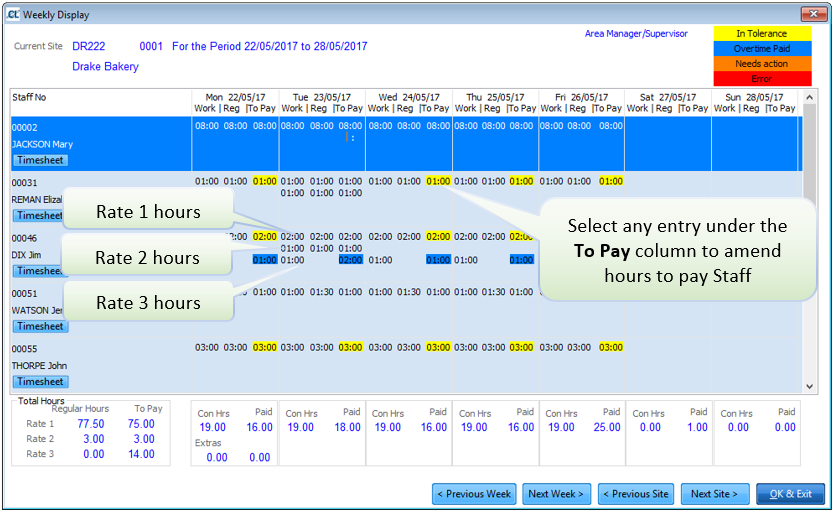Click the vertical scrollbar thumb

click(809, 152)
